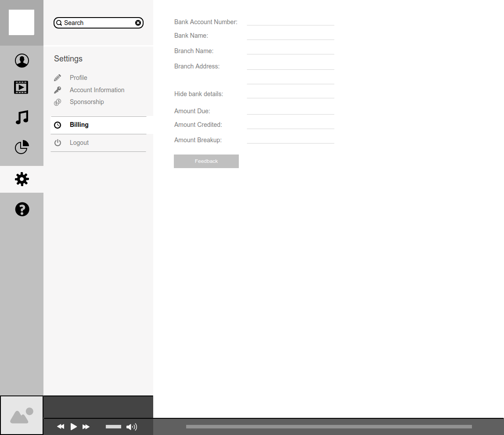This screenshot has width=504, height=435.
Task: Click the Bank Account Number field
Action: [291, 21]
